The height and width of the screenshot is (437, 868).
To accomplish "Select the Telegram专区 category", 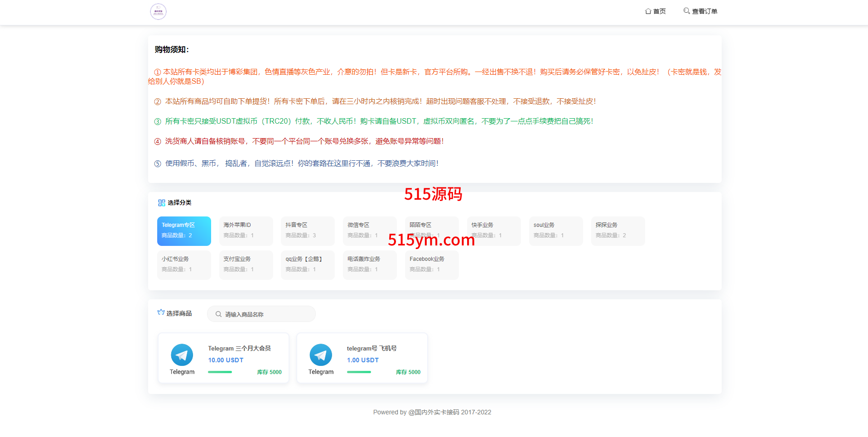I will (184, 231).
